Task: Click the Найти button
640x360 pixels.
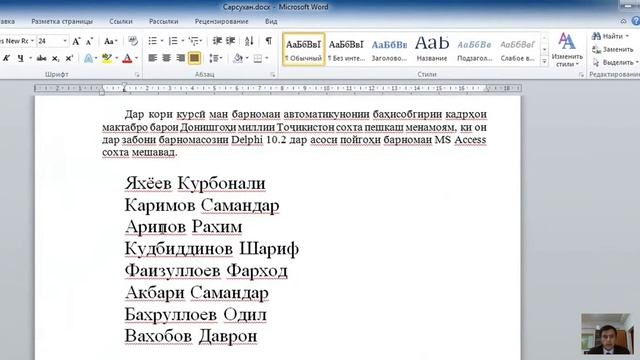Action: pyautogui.click(x=610, y=36)
